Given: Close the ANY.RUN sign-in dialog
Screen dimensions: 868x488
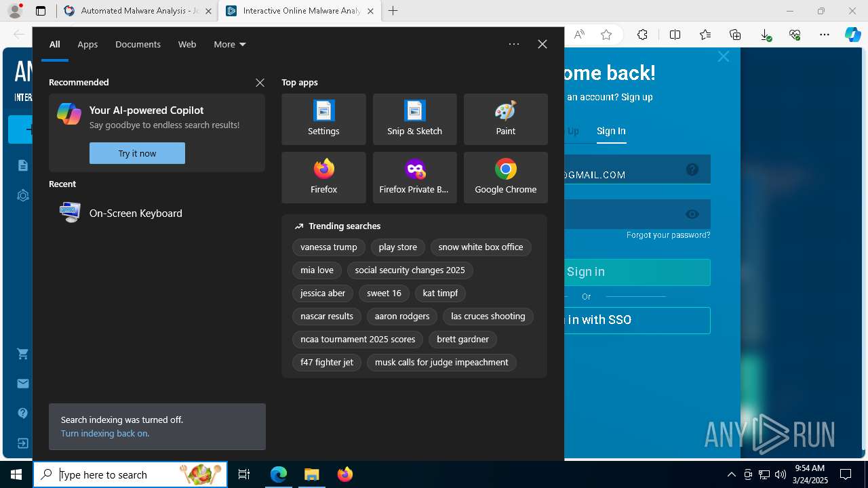Looking at the screenshot, I should [x=724, y=57].
